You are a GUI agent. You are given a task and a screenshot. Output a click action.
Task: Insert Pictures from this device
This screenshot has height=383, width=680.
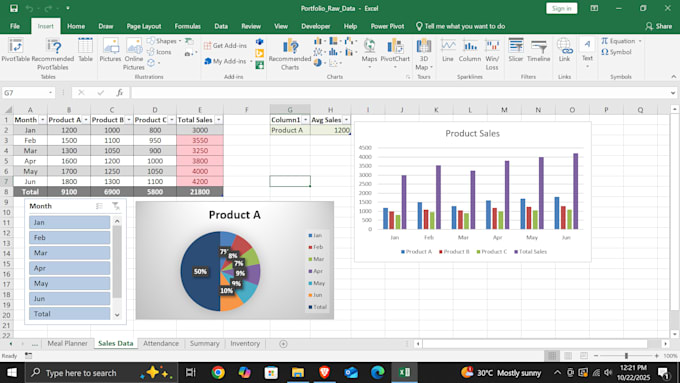pyautogui.click(x=110, y=50)
